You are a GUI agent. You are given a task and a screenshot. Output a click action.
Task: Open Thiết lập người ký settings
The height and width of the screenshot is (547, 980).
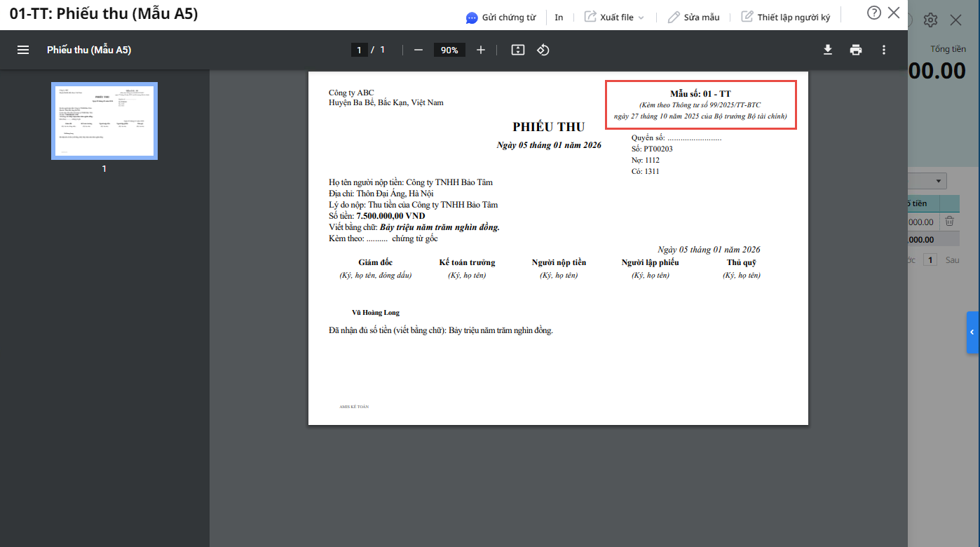[x=785, y=17]
